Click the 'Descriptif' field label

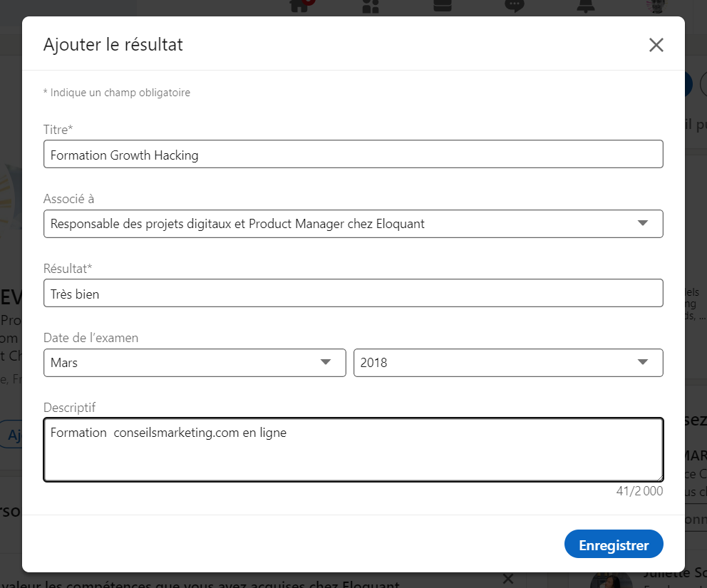pos(69,408)
